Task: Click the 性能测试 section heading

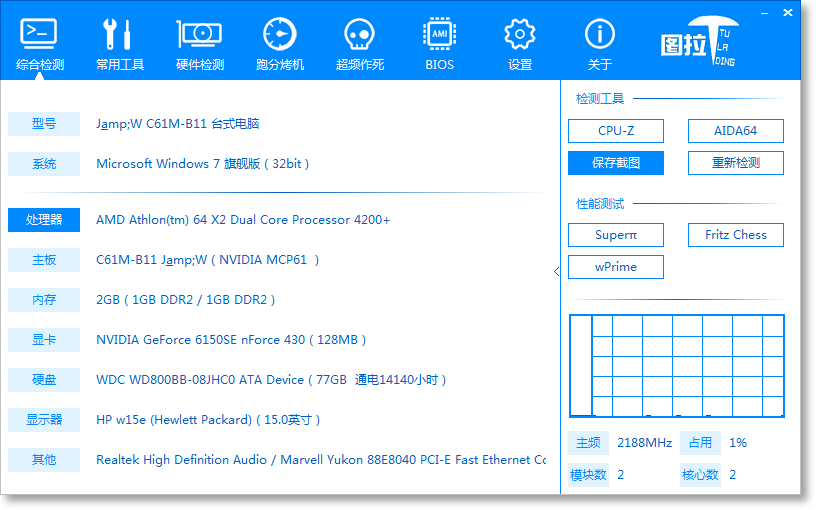Action: click(x=600, y=203)
